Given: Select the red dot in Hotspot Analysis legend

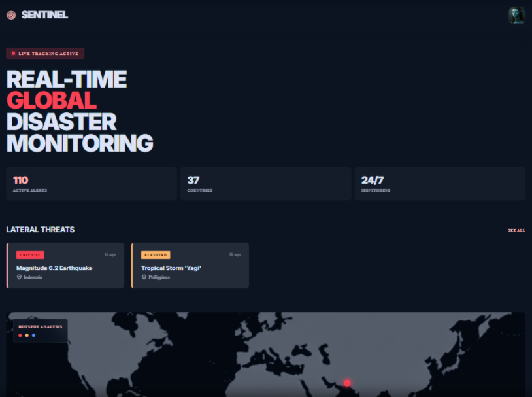Looking at the screenshot, I should (20, 336).
